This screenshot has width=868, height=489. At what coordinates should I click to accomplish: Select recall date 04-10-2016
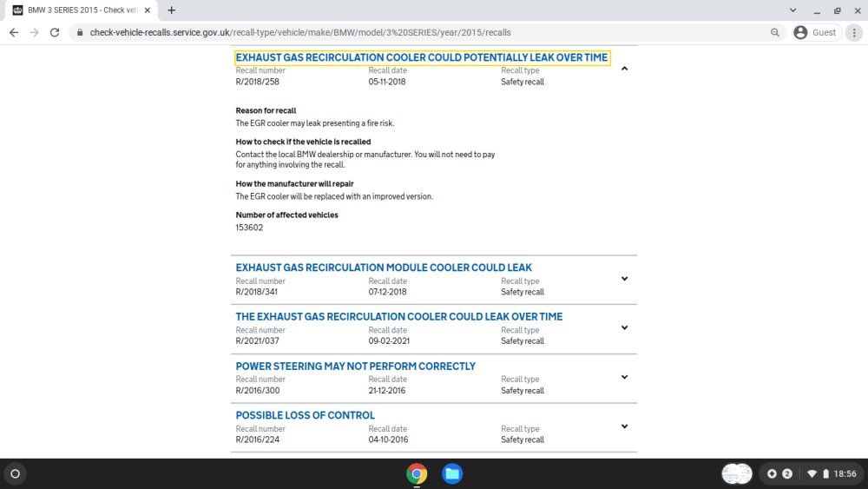point(388,439)
